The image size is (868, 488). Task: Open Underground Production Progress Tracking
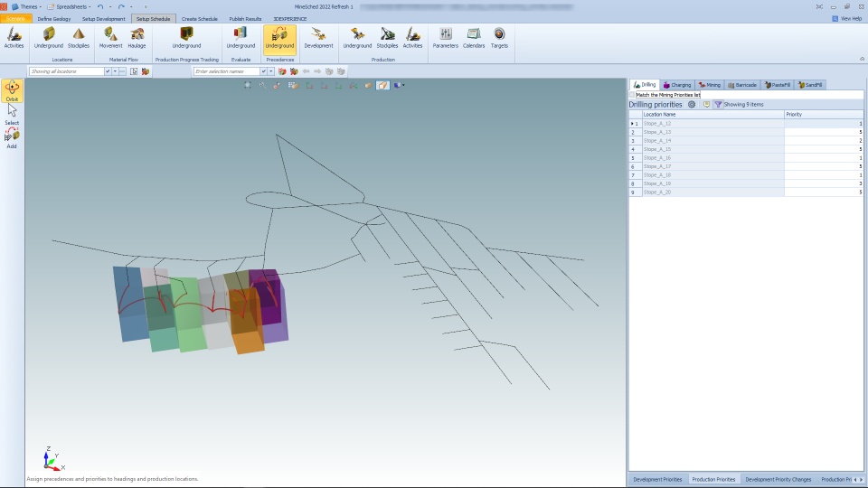pyautogui.click(x=186, y=38)
